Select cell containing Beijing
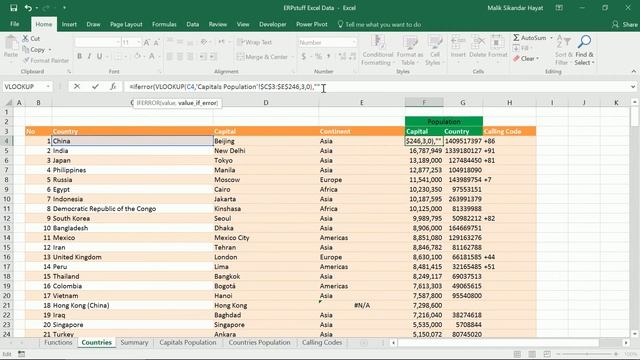 [x=266, y=141]
